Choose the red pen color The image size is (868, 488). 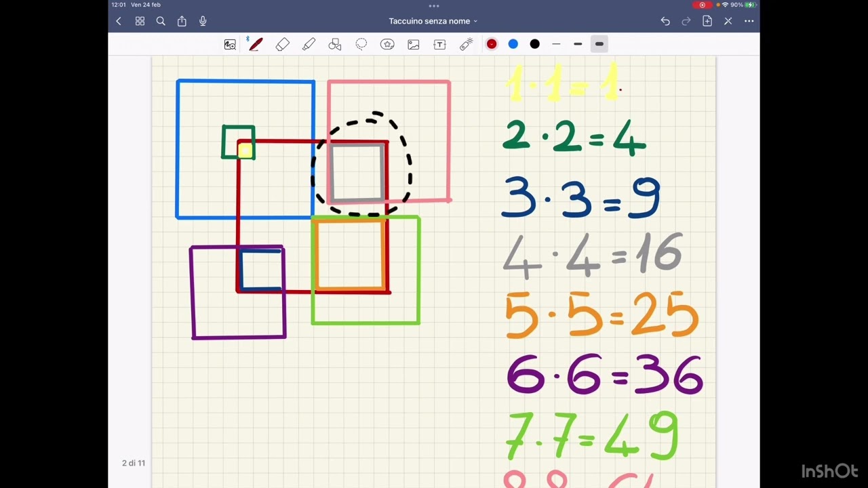492,44
